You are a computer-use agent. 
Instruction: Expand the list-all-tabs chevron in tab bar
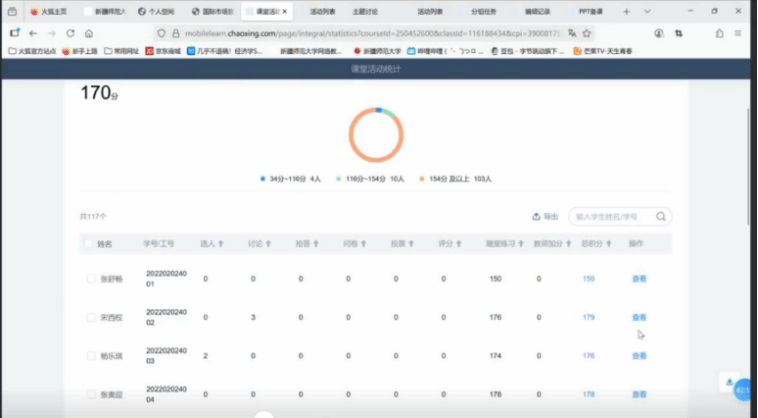tap(647, 12)
